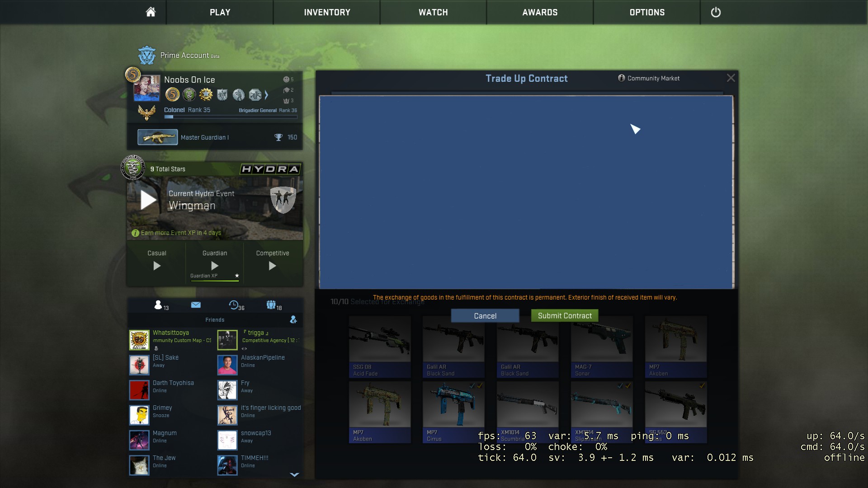The height and width of the screenshot is (488, 868).
Task: Expand friends list down arrow
Action: click(x=294, y=474)
